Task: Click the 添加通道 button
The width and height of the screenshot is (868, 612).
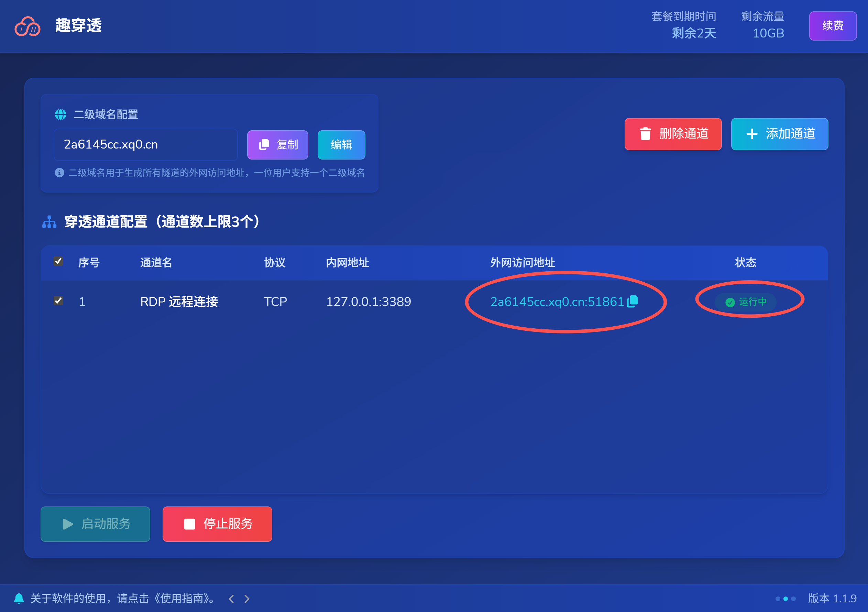Action: point(779,134)
